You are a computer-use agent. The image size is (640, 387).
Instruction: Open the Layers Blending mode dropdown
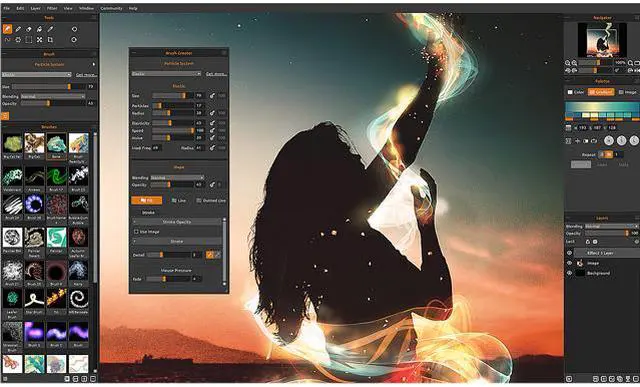(x=611, y=226)
